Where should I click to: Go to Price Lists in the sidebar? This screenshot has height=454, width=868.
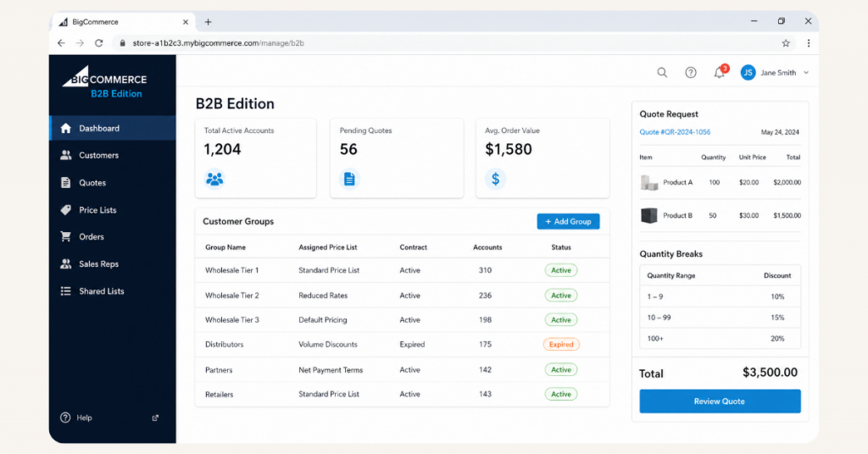(97, 210)
